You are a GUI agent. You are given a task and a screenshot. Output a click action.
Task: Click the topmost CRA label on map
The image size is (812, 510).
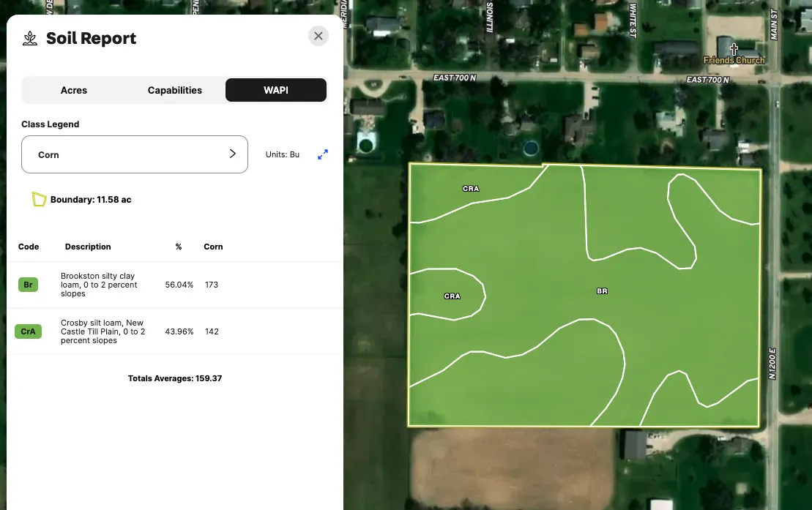471,189
